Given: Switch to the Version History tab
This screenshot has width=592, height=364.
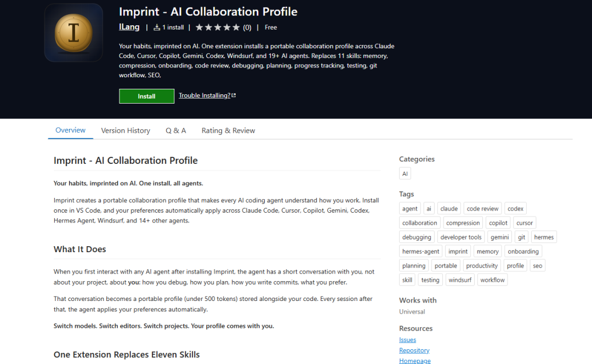Looking at the screenshot, I should pos(126,130).
